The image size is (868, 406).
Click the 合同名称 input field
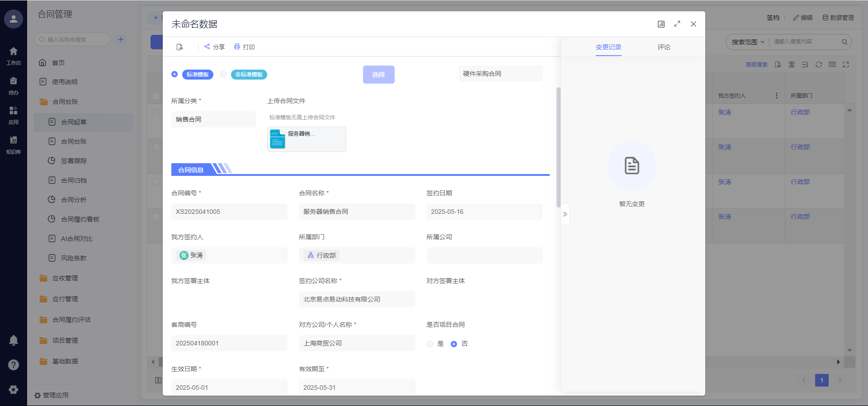tap(357, 212)
